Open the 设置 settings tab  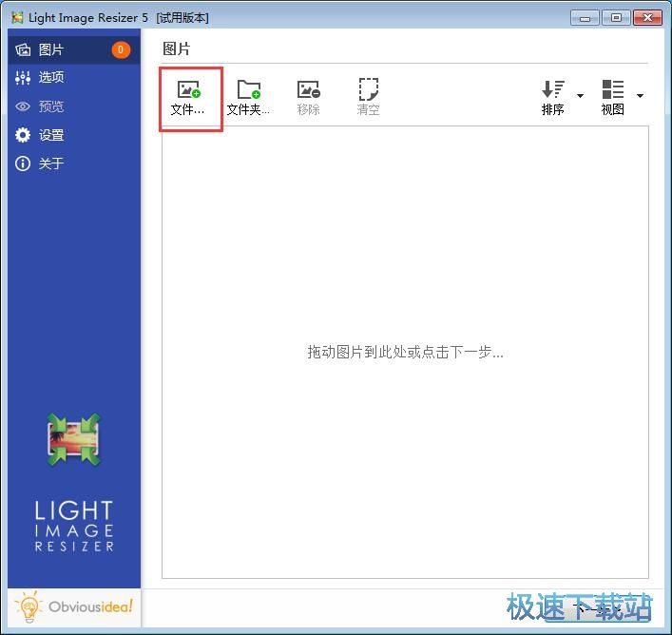click(74, 135)
